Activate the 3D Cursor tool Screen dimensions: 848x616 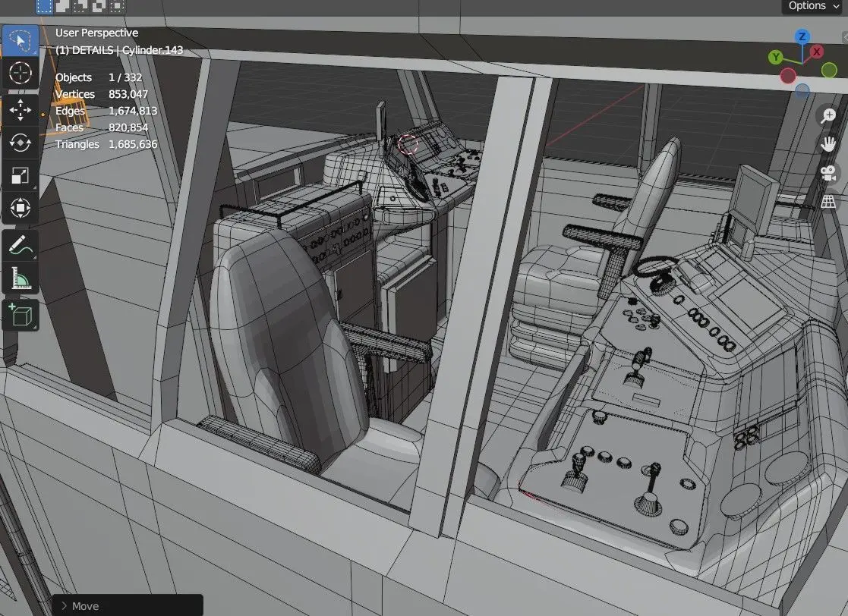[x=20, y=73]
